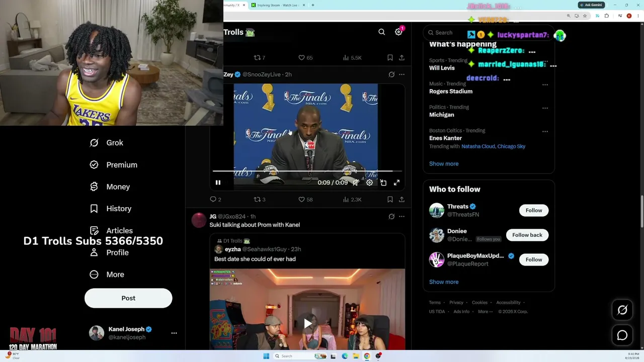
Task: Expand the footer More menu
Action: (485, 312)
